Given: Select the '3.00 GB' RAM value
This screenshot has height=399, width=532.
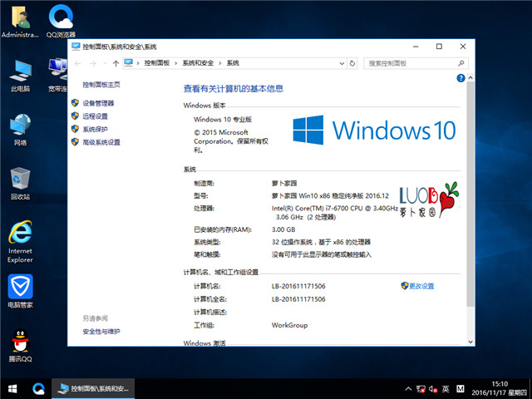Looking at the screenshot, I should click(283, 229).
